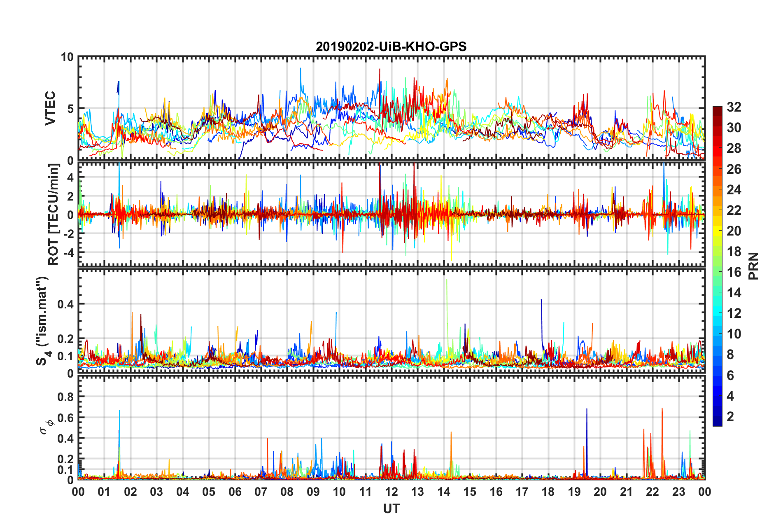Click the plot title 20190202-UiB-KHO-GPS

(391, 47)
